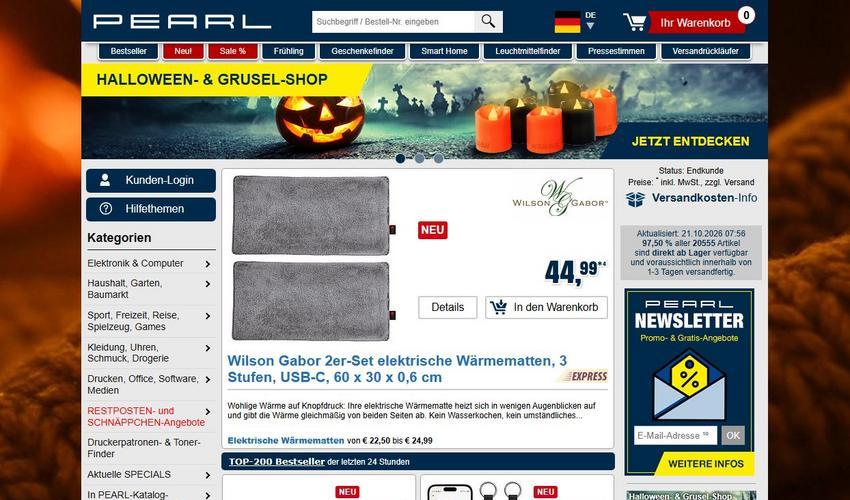Select second banner carousel dot
The height and width of the screenshot is (500, 850).
pyautogui.click(x=419, y=159)
